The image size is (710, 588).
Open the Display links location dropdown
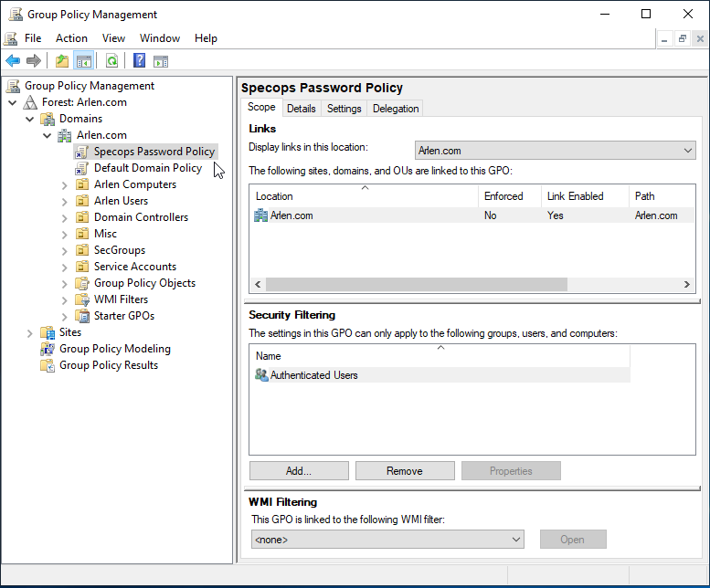[556, 150]
